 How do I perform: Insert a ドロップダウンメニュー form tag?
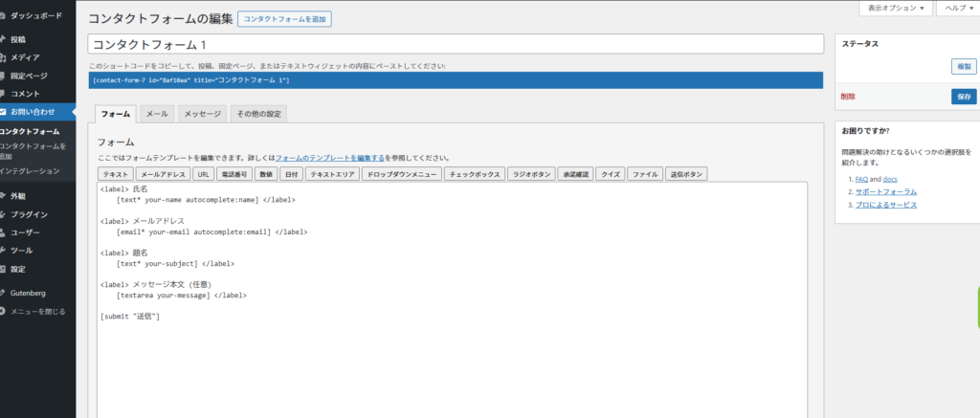click(x=402, y=175)
